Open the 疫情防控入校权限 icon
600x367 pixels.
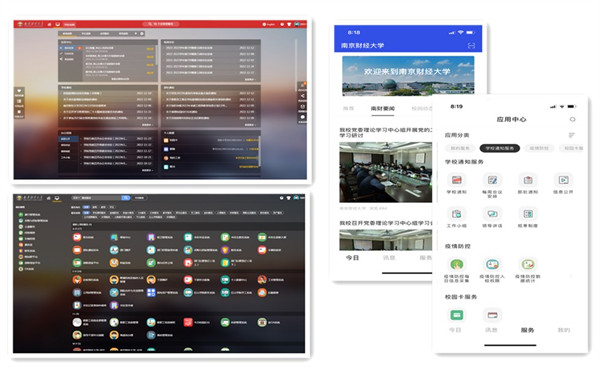(492, 264)
